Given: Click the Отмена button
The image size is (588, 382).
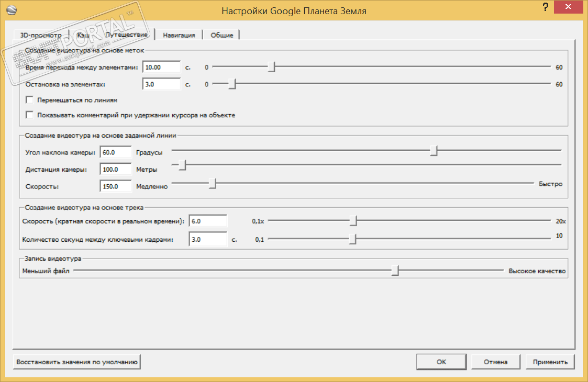Looking at the screenshot, I should click(495, 362).
